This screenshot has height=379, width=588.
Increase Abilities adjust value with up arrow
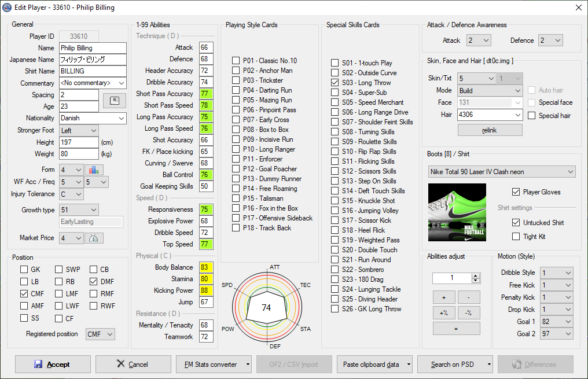click(x=476, y=276)
